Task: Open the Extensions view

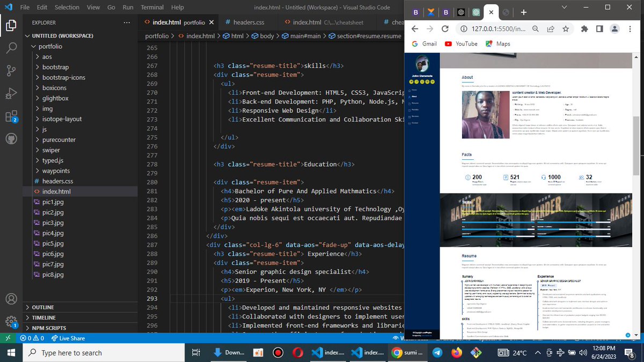Action: [12, 116]
